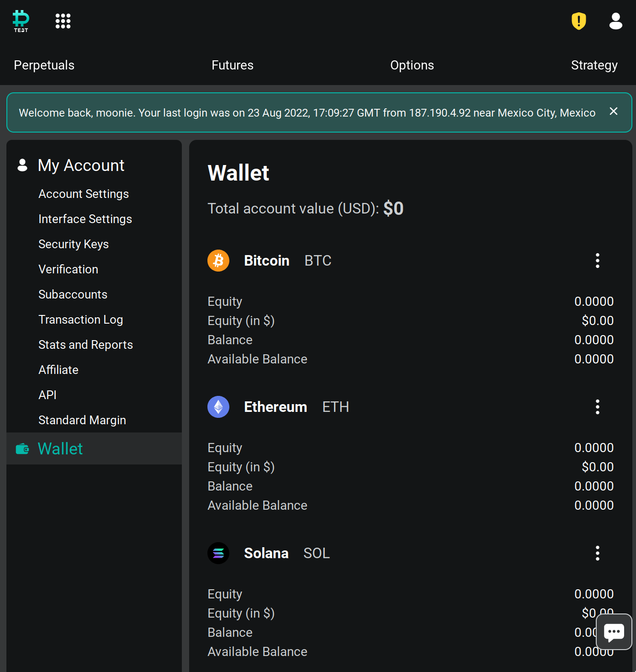Go to the Perpetuals tab

pos(44,65)
